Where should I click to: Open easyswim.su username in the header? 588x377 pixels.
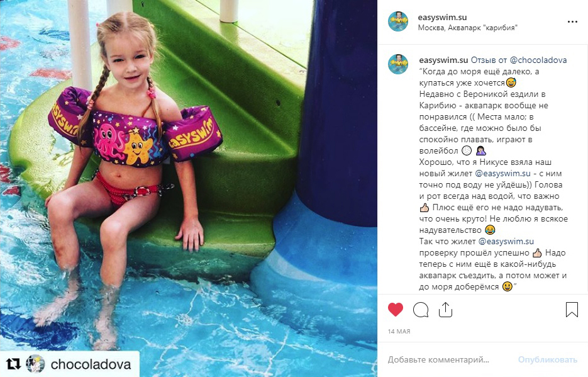(442, 17)
